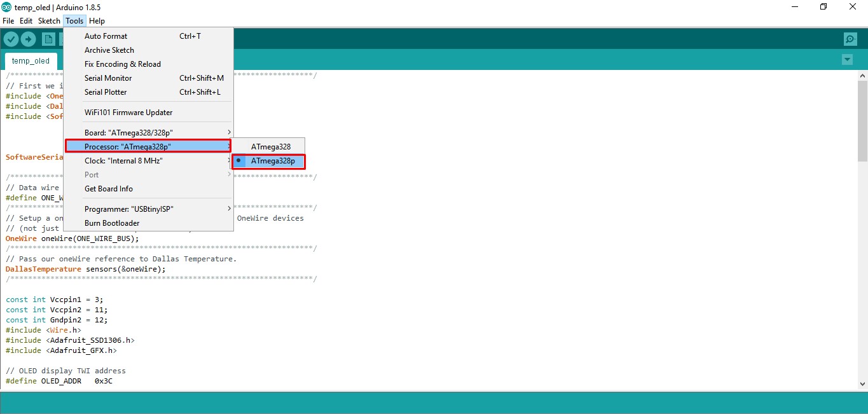Maximize/restore the Arduino window
The height and width of the screenshot is (414, 868).
click(823, 7)
